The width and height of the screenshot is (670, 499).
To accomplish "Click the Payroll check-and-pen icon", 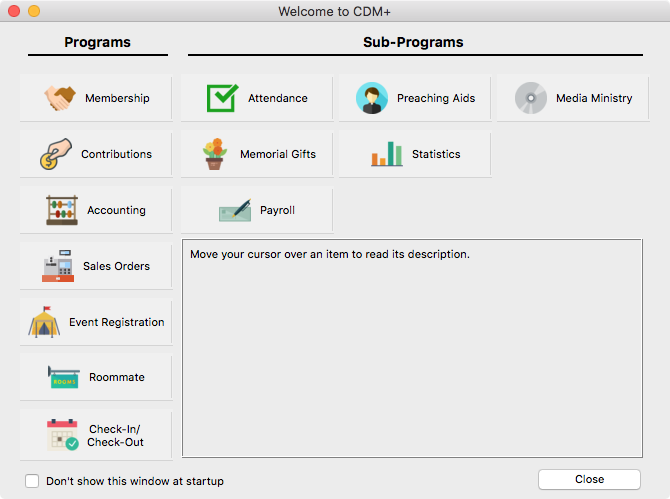I will (x=235, y=210).
